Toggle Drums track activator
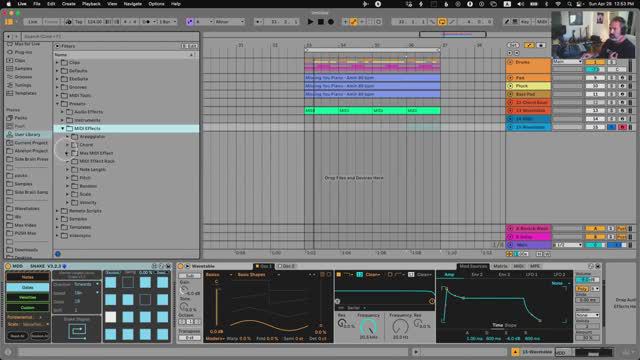This screenshot has width=640, height=360. coord(595,62)
